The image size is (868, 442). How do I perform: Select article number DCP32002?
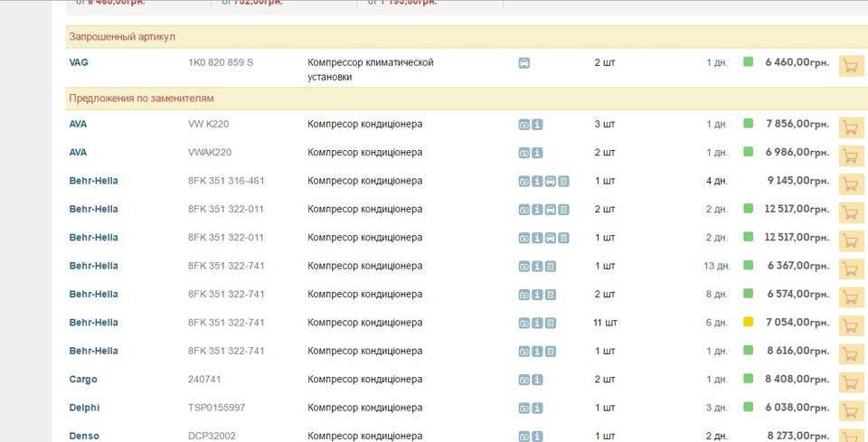(x=212, y=436)
